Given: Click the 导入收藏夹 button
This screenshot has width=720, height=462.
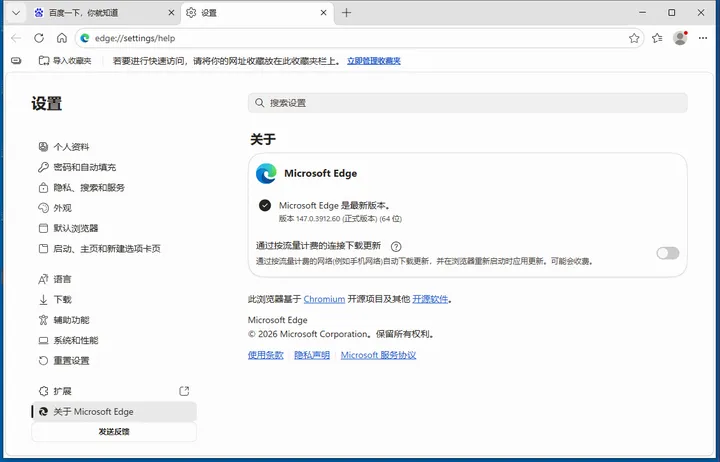Looking at the screenshot, I should pyautogui.click(x=65, y=61).
